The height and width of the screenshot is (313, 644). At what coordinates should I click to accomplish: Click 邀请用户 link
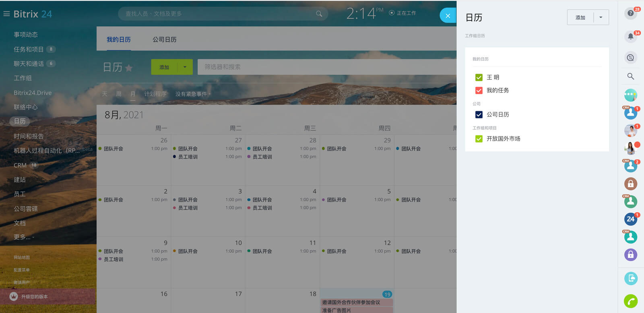click(22, 282)
